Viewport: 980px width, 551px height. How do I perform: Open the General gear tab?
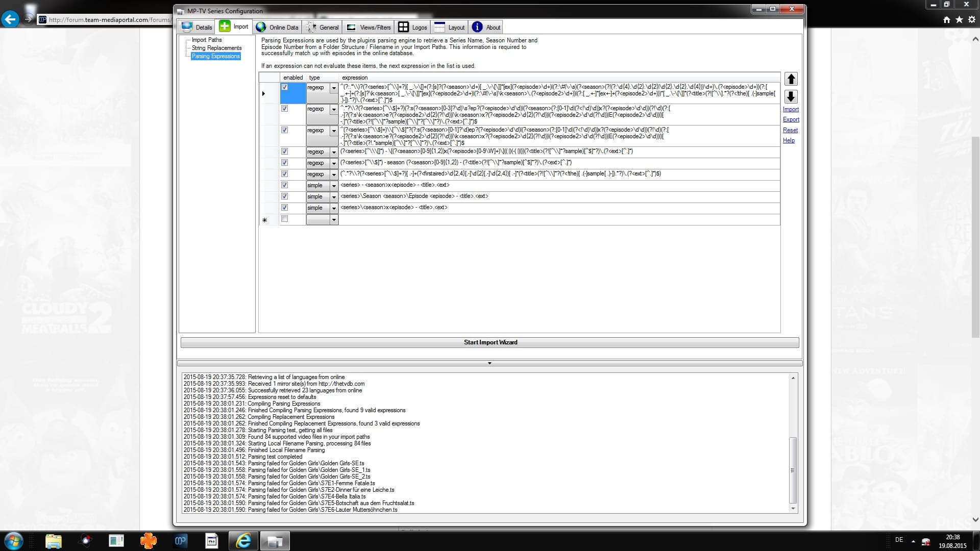click(322, 27)
